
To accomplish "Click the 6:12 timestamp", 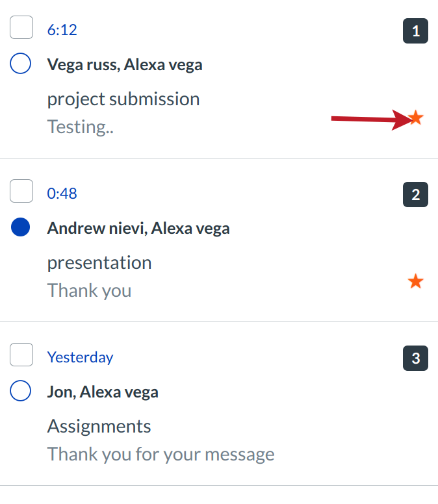I will coord(62,30).
